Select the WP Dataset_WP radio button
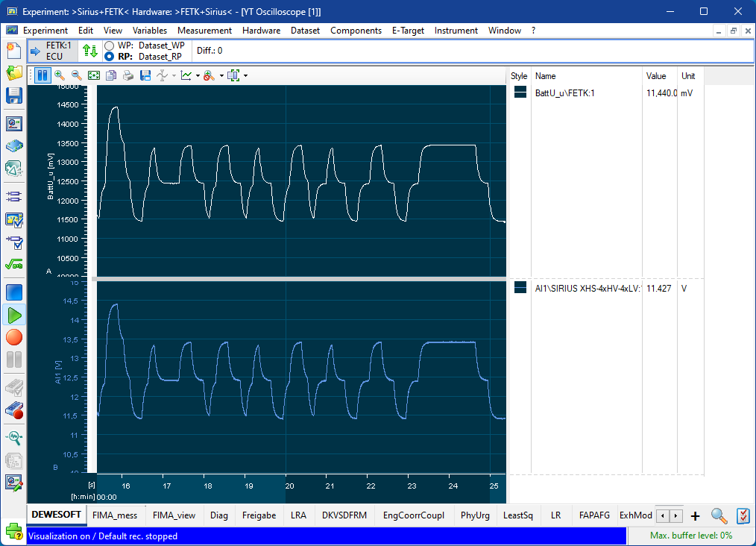This screenshot has height=546, width=756. tap(109, 45)
